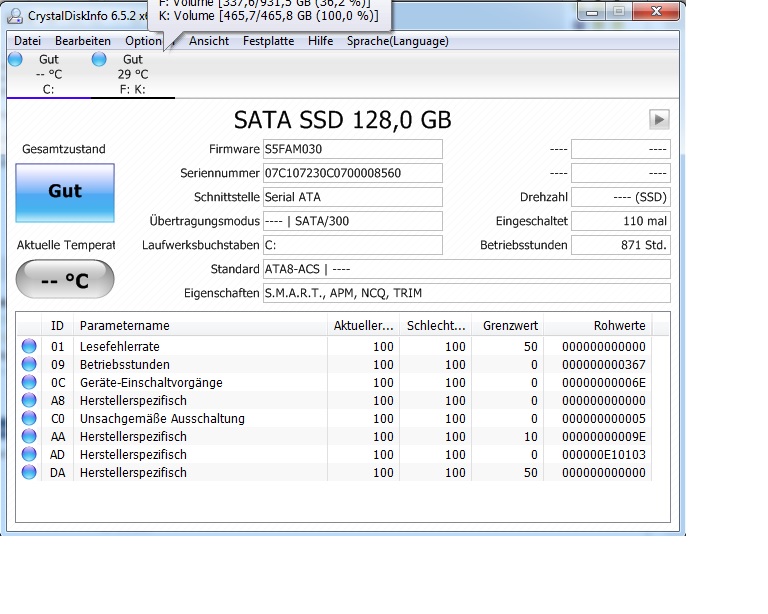This screenshot has height=614, width=768.
Task: Select the Lesefehlerrate parameter name
Action: click(x=120, y=347)
